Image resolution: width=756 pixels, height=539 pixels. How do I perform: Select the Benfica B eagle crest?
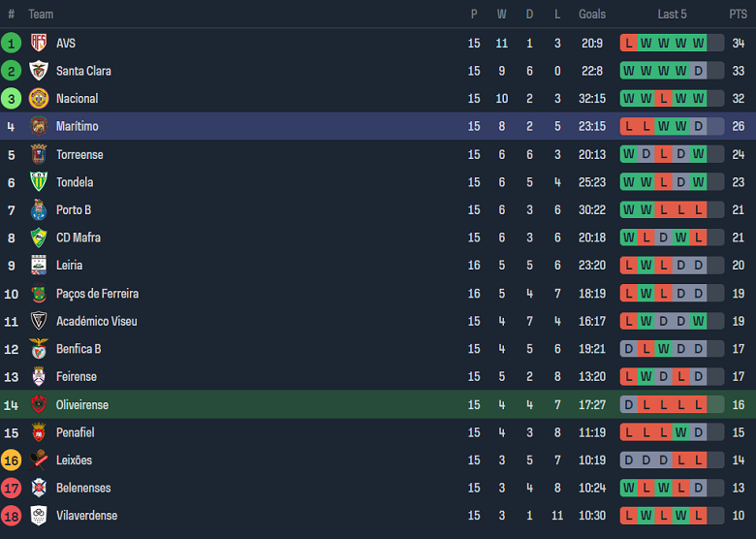click(39, 349)
